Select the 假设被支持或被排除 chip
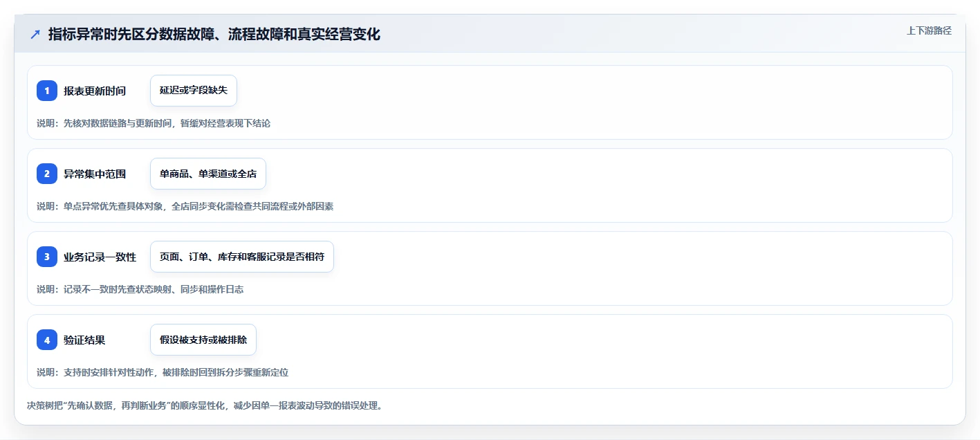This screenshot has height=440, width=980. [x=203, y=340]
